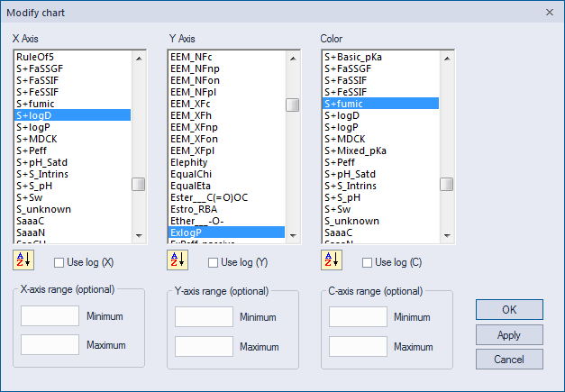Click the Cancel button
565x392 pixels.
[x=509, y=360]
